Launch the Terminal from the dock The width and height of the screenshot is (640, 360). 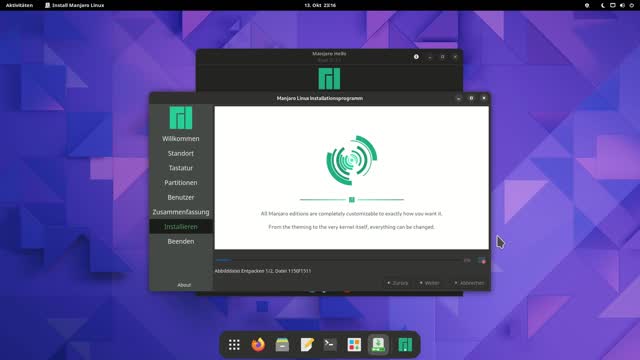[x=330, y=345]
